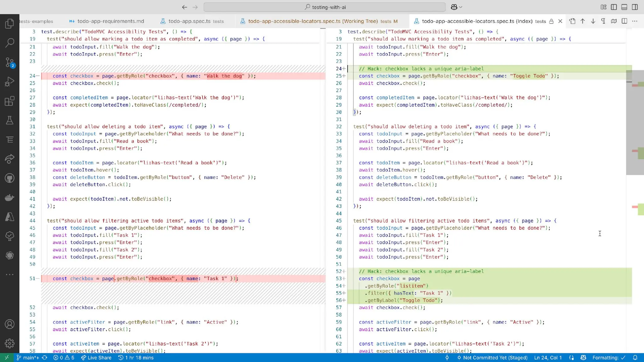644x362 pixels.
Task: Click the Open File icon in diff toolbar
Action: coord(572,21)
